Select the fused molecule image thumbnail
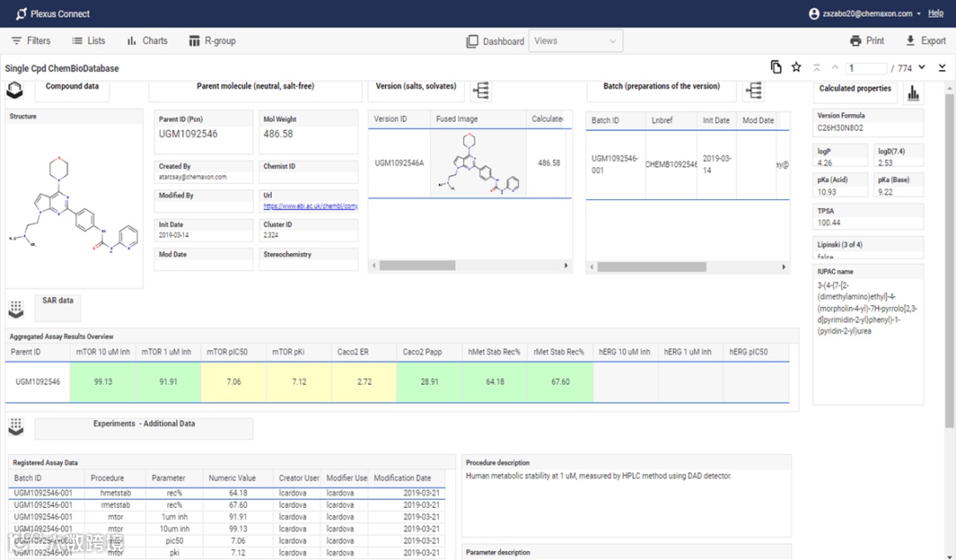 pyautogui.click(x=478, y=163)
